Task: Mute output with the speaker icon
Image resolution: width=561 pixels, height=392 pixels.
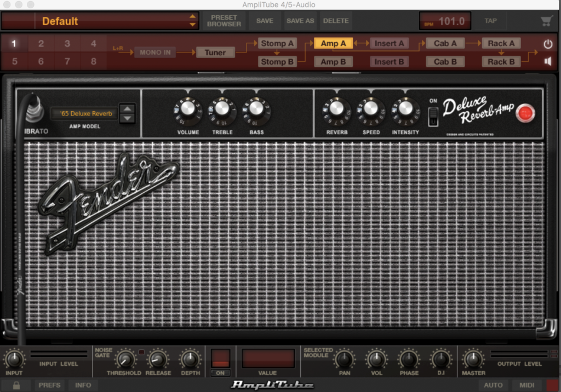Action: click(x=548, y=61)
